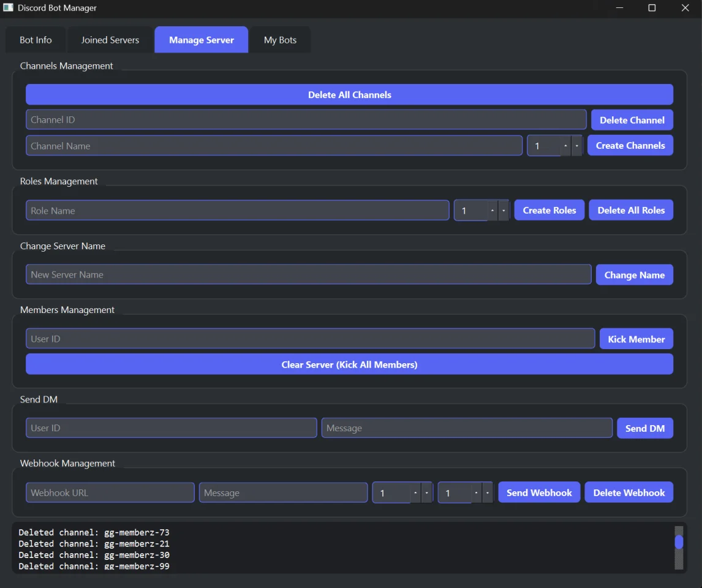Click the role count number box
702x588 pixels.
pos(470,210)
